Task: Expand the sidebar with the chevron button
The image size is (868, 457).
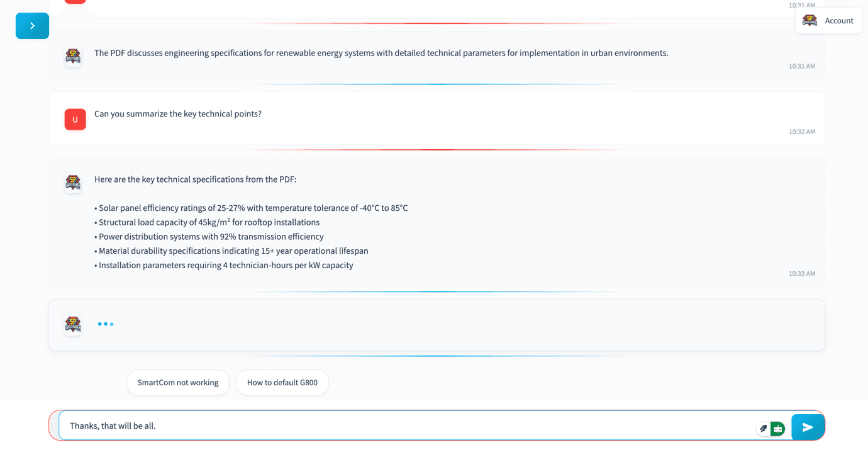Action: point(32,26)
